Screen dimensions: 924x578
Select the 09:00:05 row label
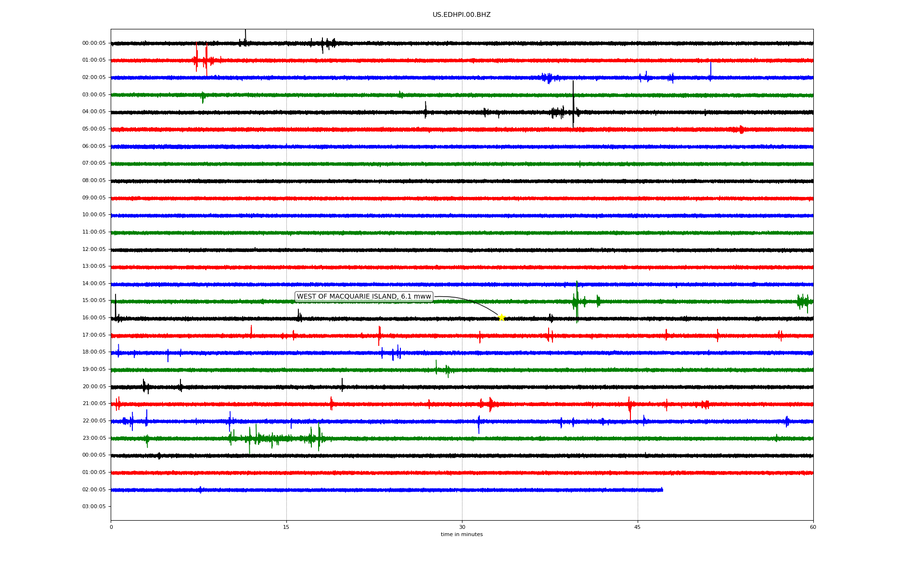pos(94,198)
